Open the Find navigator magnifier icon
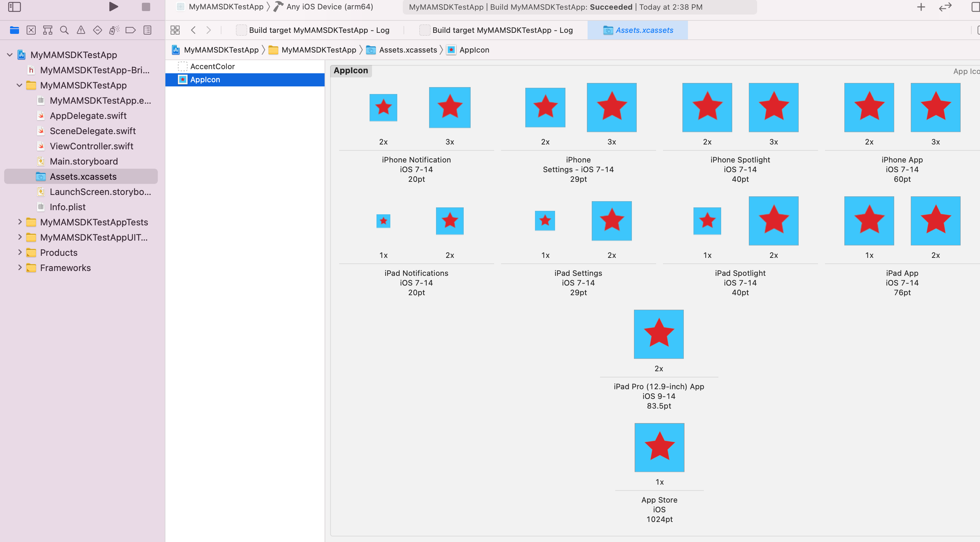The image size is (980, 542). (64, 30)
